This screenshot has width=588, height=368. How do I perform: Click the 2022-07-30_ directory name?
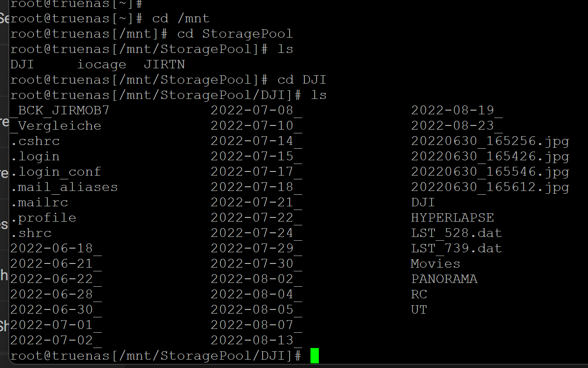[x=256, y=264]
